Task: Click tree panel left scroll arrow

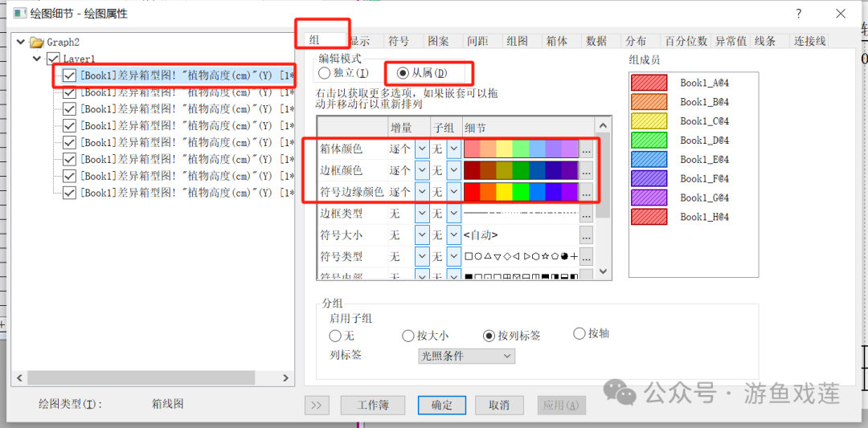Action: [x=20, y=378]
